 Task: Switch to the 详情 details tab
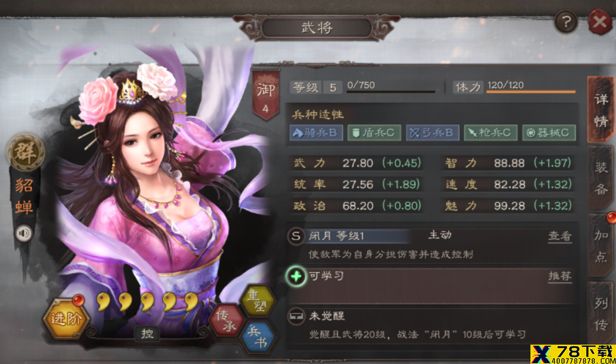point(601,110)
